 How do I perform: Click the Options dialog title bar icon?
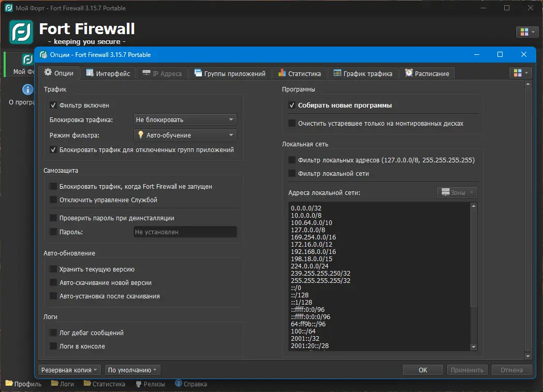pos(43,55)
